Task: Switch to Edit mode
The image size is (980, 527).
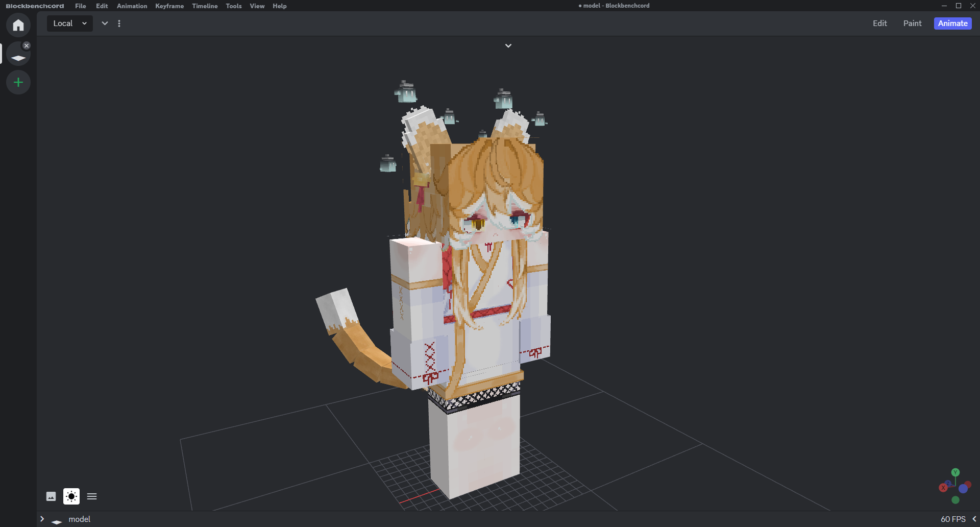Action: point(879,23)
